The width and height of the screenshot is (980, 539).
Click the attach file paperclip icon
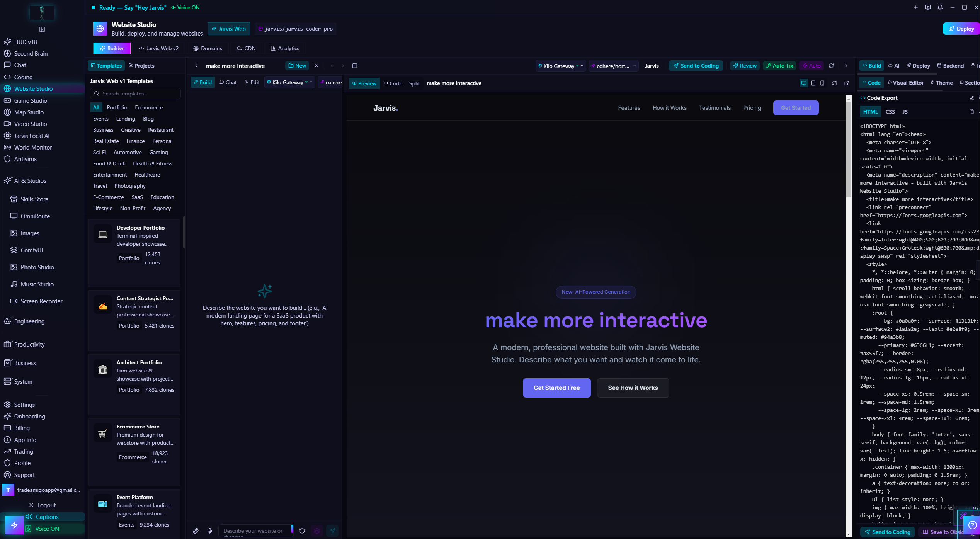tap(196, 531)
